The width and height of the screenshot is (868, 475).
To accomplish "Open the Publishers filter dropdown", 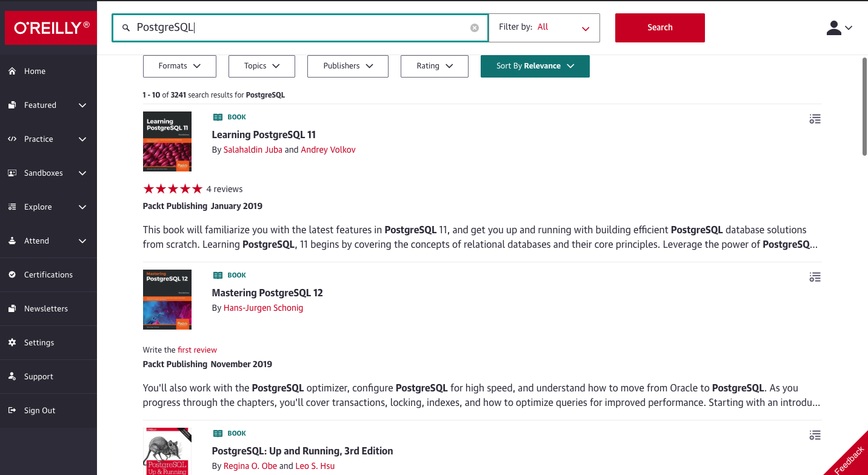I will click(x=348, y=66).
